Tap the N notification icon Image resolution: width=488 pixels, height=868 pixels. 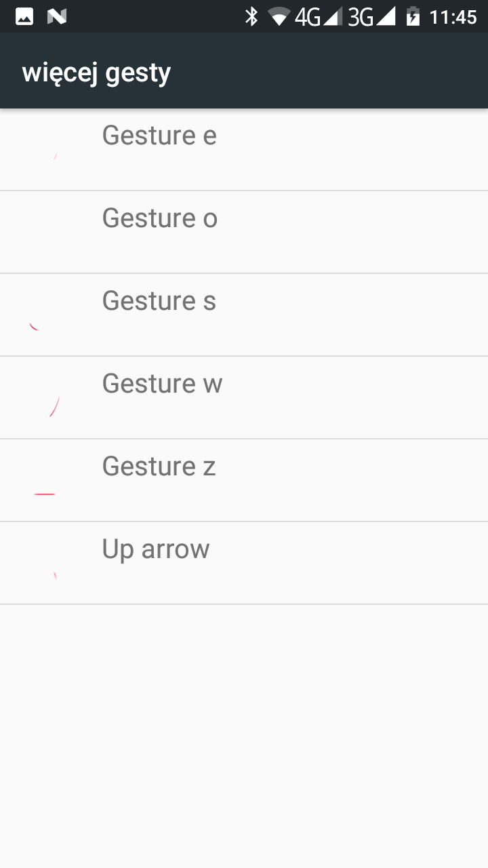57,16
